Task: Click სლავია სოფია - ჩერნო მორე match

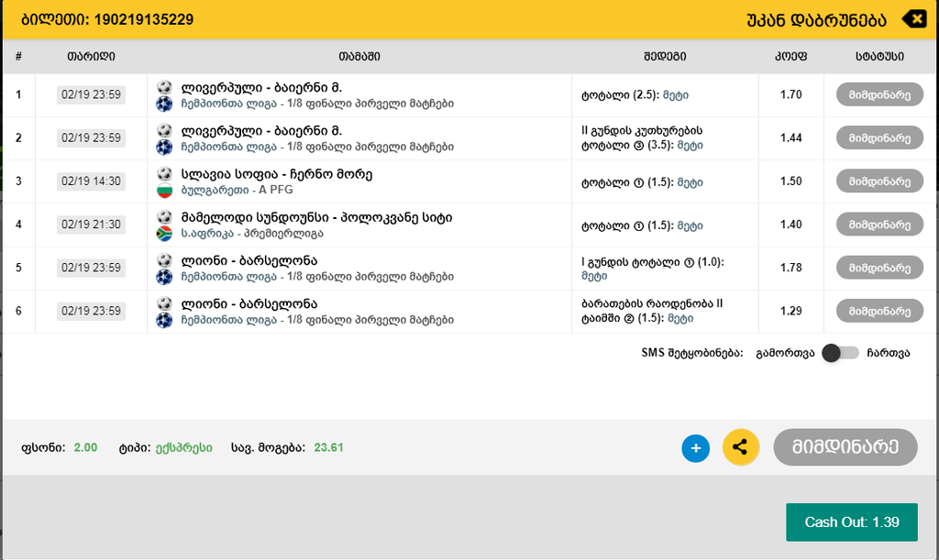Action: (x=277, y=174)
